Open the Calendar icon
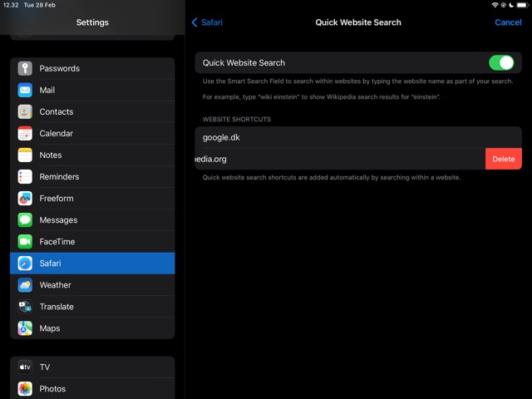532x399 pixels. [25, 134]
